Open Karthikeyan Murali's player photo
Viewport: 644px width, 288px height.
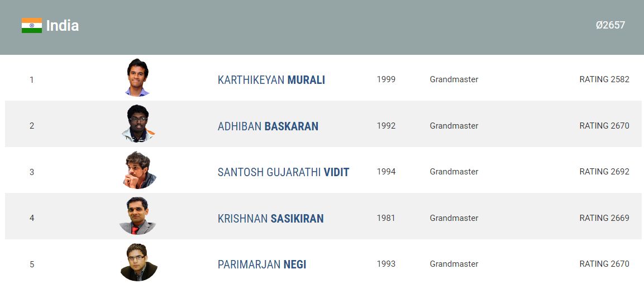pyautogui.click(x=138, y=78)
